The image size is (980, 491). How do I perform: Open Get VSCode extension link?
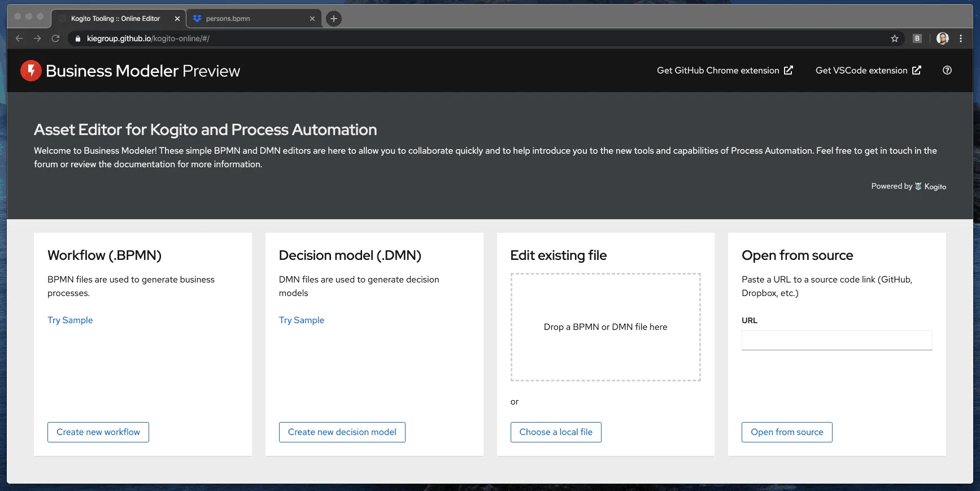pos(868,70)
